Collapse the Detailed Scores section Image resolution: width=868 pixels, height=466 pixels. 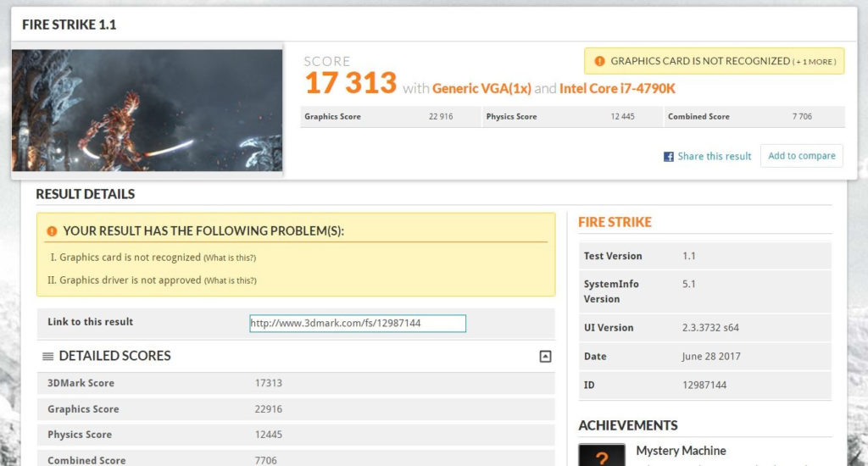[545, 357]
